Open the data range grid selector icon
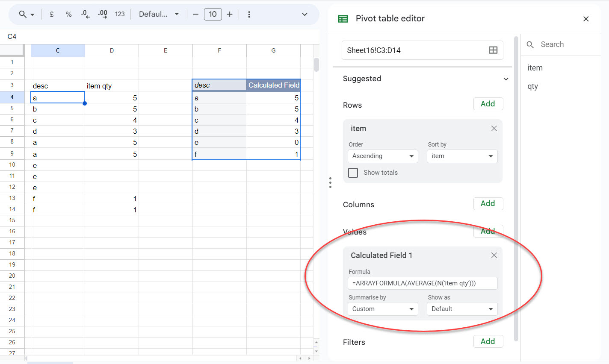The height and width of the screenshot is (364, 609). click(x=493, y=50)
